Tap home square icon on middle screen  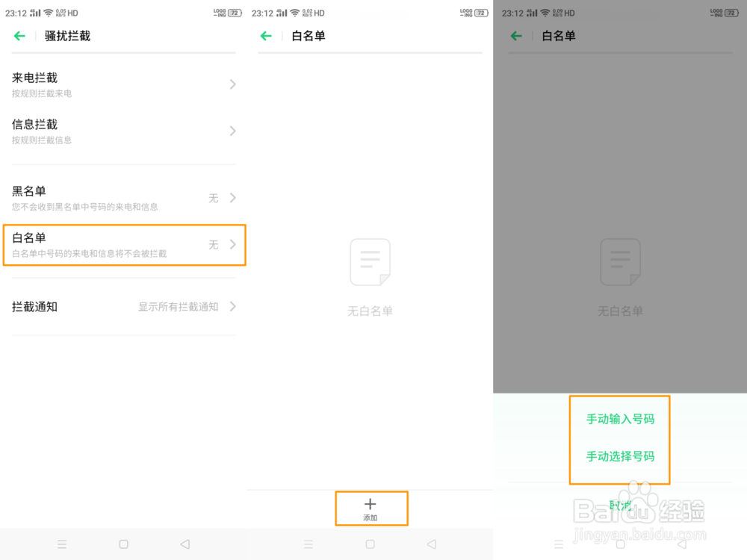(x=371, y=544)
